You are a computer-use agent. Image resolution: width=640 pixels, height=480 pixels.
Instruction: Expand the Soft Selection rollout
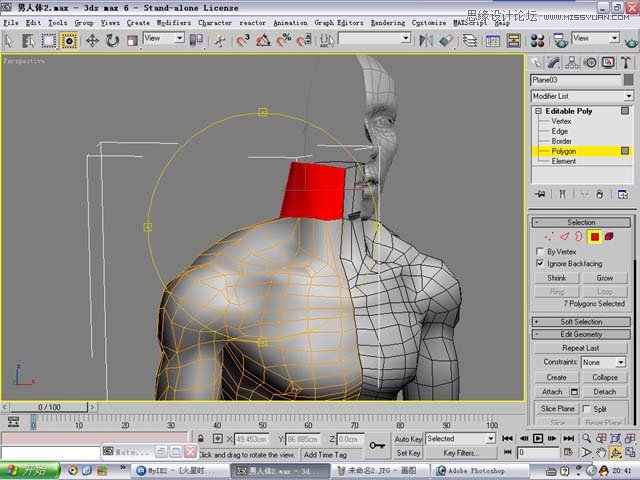click(x=581, y=322)
